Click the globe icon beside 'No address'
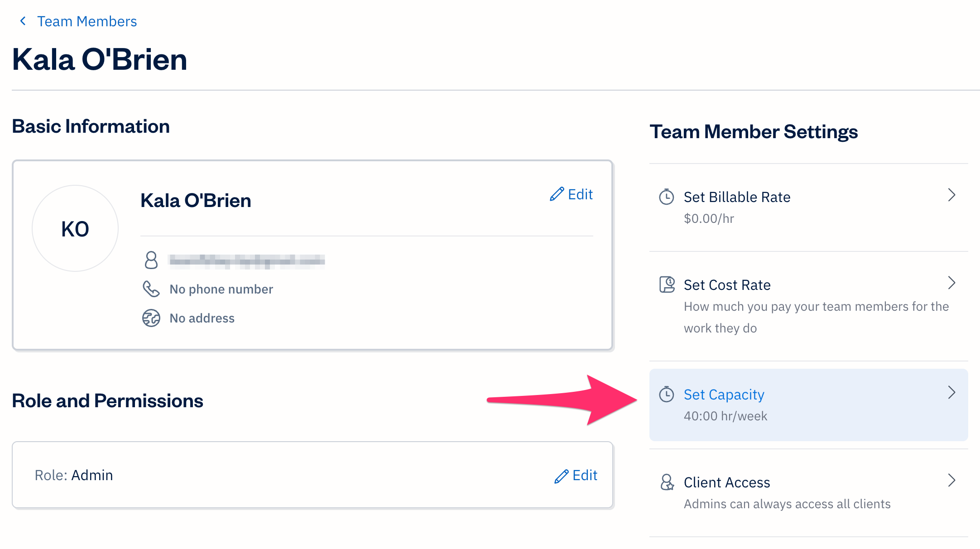This screenshot has height=549, width=980. (x=151, y=318)
